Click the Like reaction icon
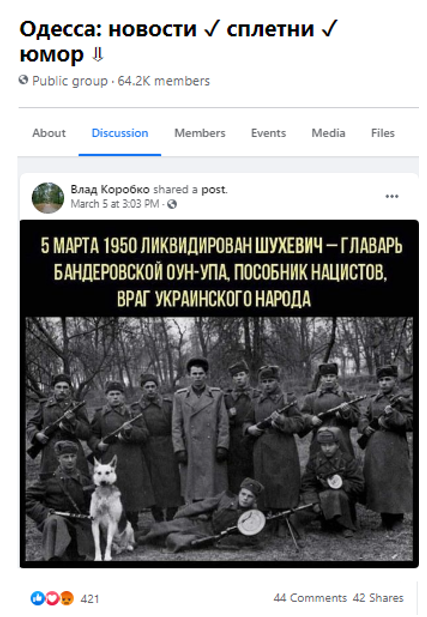This screenshot has height=617, width=427. [x=38, y=599]
